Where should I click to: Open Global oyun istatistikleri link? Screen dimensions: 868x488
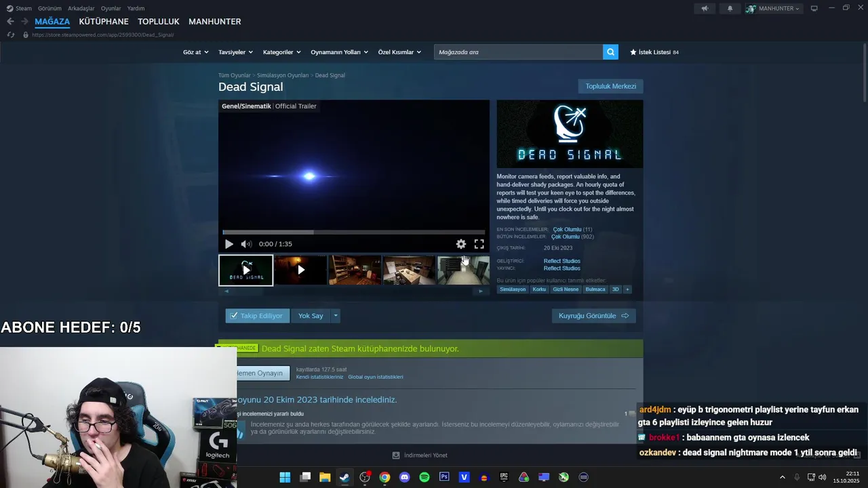tap(375, 377)
